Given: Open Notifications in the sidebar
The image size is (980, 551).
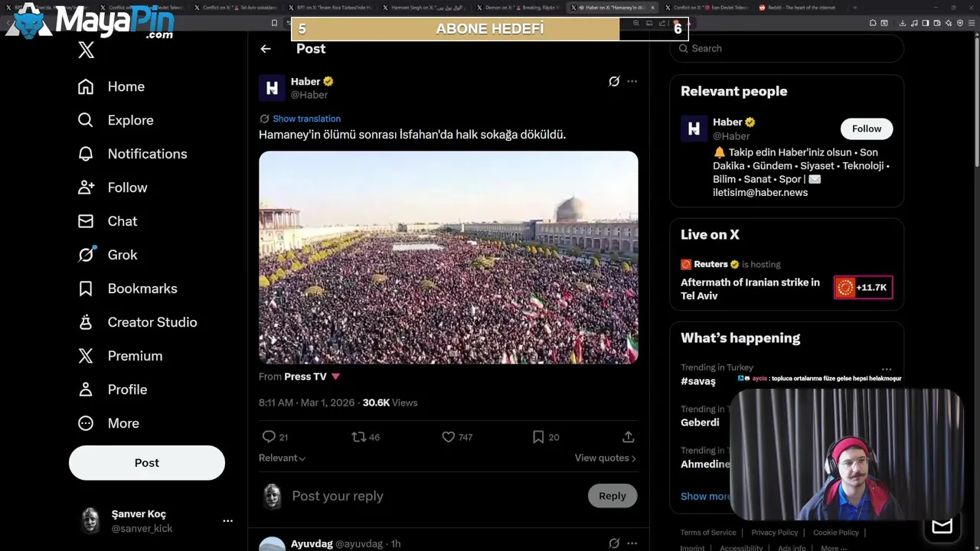Looking at the screenshot, I should pos(147,154).
